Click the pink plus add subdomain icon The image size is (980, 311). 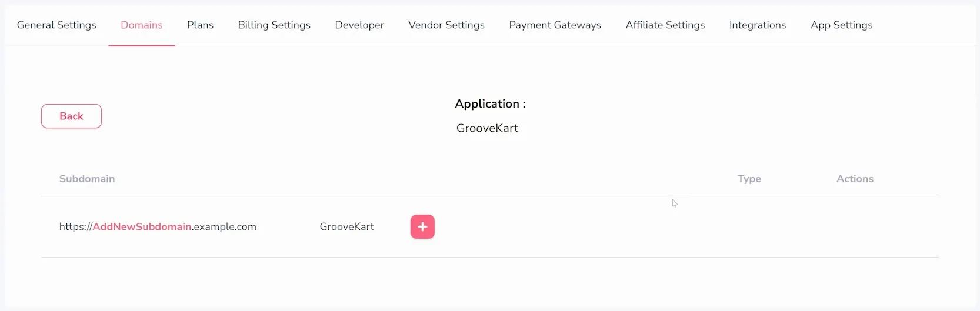(x=422, y=227)
